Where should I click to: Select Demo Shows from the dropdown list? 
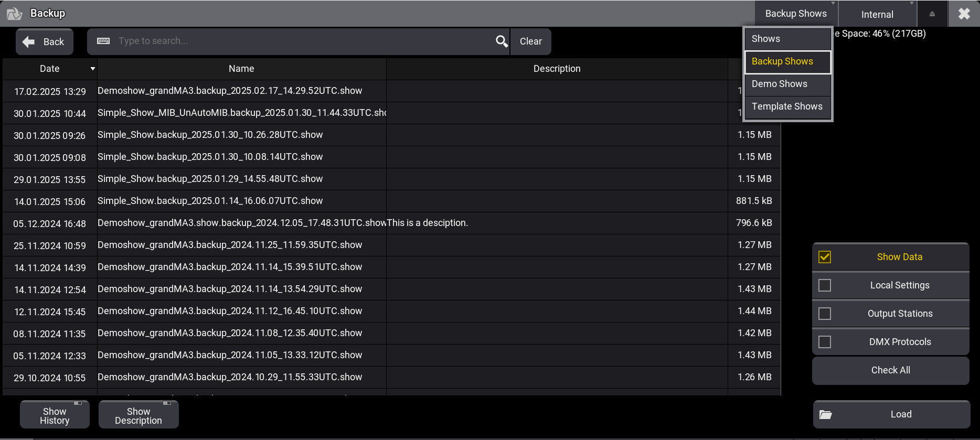(x=780, y=84)
